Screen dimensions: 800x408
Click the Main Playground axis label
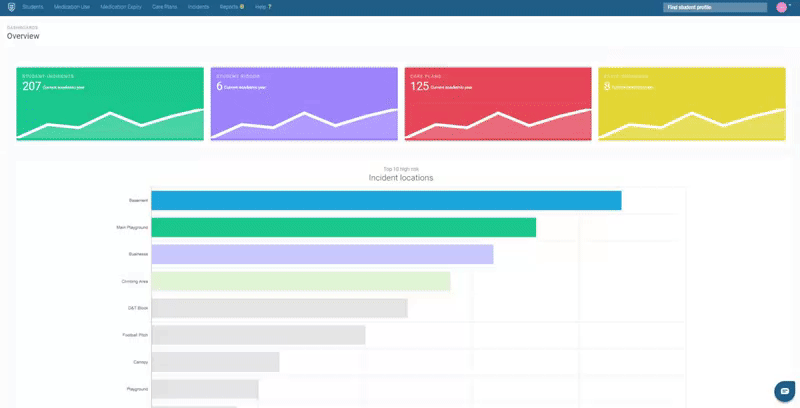(132, 227)
